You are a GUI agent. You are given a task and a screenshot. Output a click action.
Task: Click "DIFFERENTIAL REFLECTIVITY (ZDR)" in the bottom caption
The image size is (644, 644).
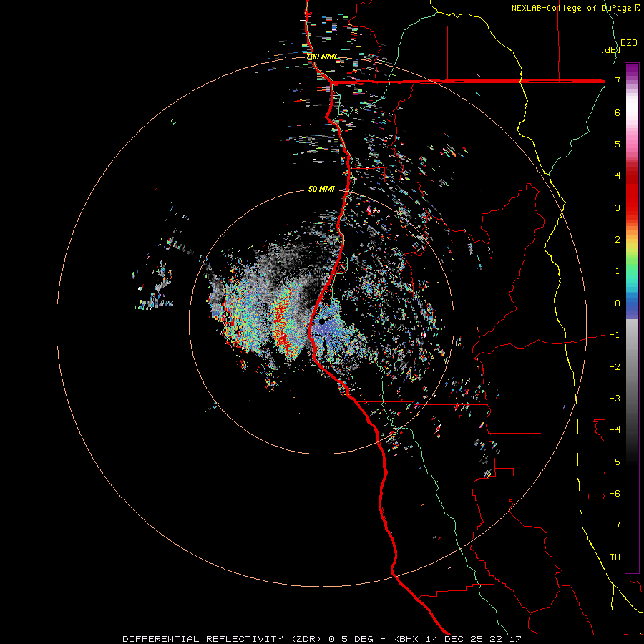[x=223, y=639]
